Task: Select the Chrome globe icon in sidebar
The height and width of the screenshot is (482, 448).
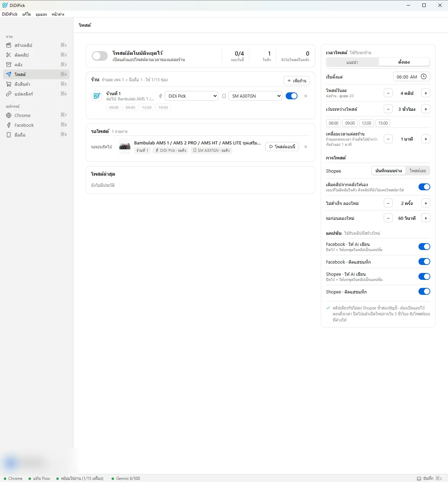Action: click(x=9, y=115)
